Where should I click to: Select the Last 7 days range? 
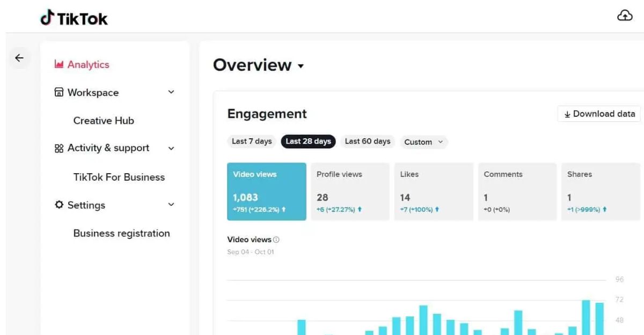tap(252, 142)
